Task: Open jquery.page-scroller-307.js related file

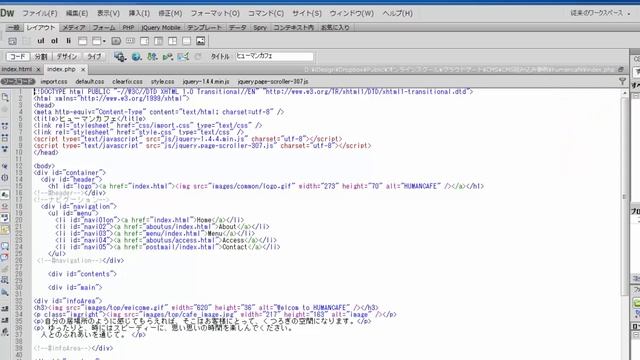Action: [x=273, y=82]
